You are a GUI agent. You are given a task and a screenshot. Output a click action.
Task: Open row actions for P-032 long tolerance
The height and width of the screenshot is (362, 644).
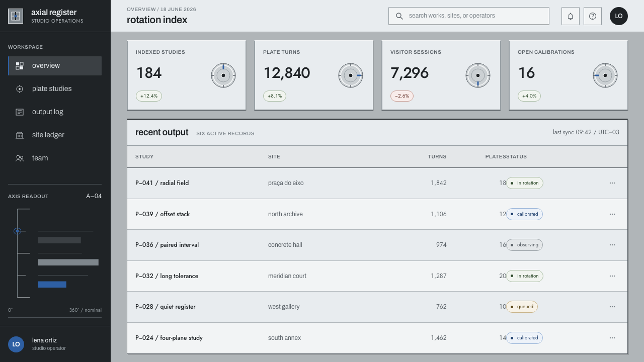[x=612, y=276]
